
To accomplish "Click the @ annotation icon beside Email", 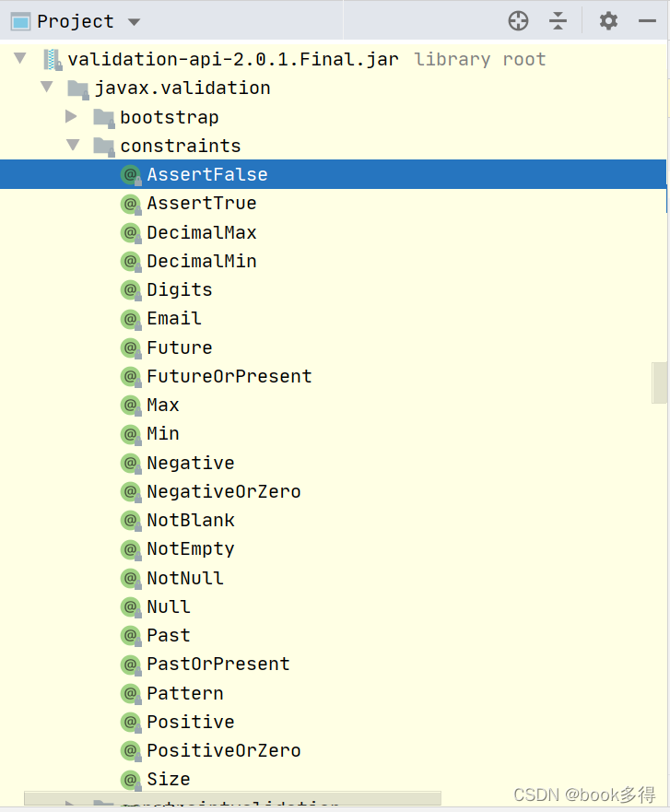I will pyautogui.click(x=130, y=318).
